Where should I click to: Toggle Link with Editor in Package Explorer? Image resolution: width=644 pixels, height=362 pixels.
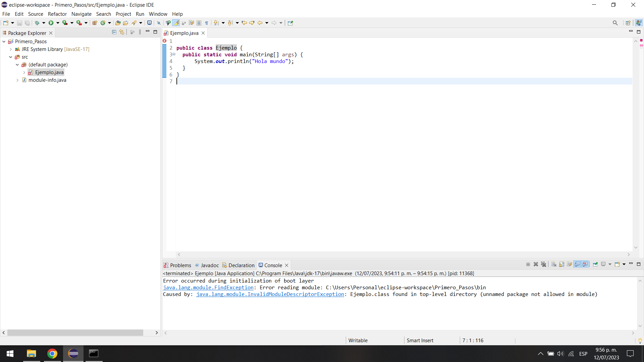pyautogui.click(x=122, y=32)
